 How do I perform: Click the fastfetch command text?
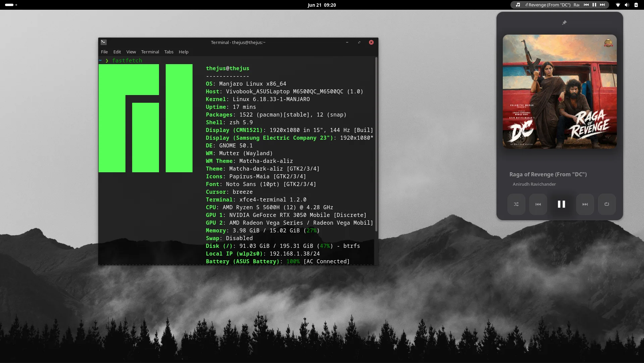[127, 60]
